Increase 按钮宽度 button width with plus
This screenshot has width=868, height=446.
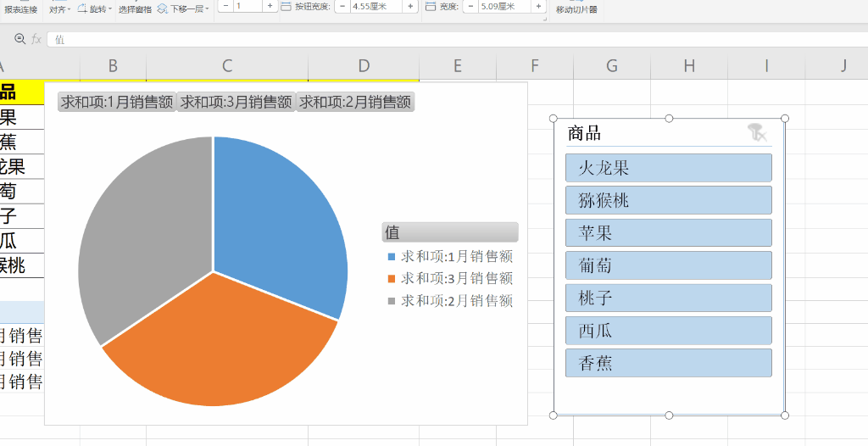click(410, 6)
